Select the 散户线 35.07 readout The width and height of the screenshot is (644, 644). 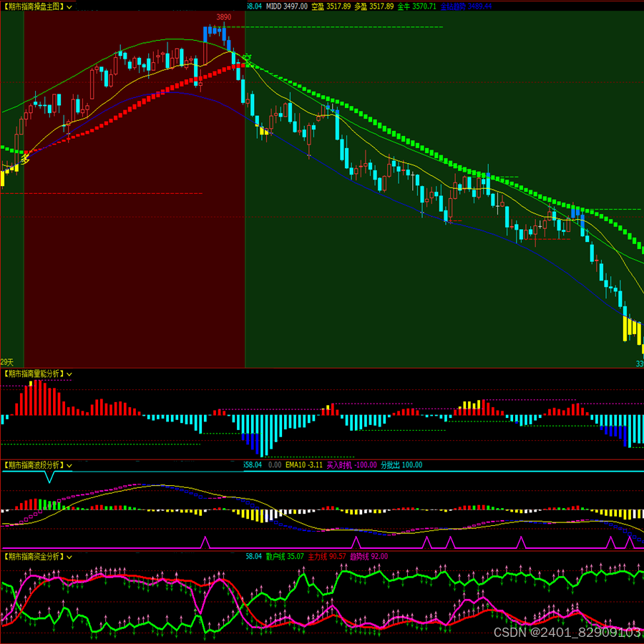285,557
